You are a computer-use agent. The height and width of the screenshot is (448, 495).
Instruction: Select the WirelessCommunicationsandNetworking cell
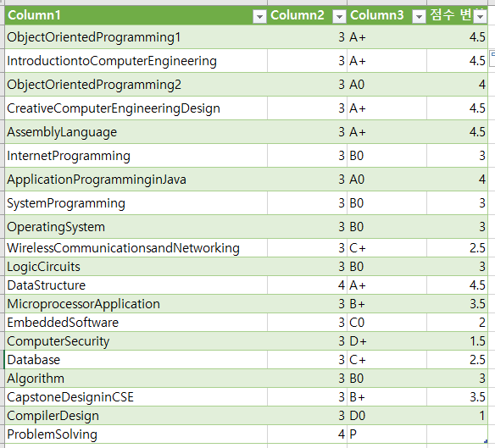tap(136, 247)
